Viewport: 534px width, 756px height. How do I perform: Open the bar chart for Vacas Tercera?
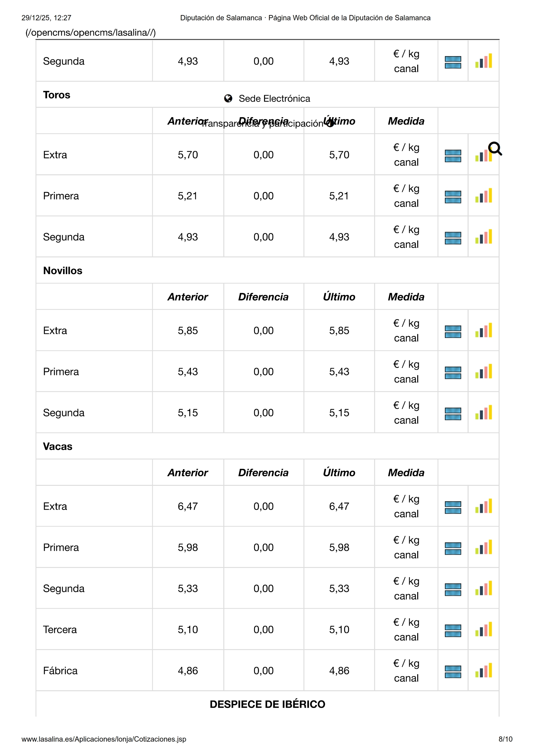484,629
